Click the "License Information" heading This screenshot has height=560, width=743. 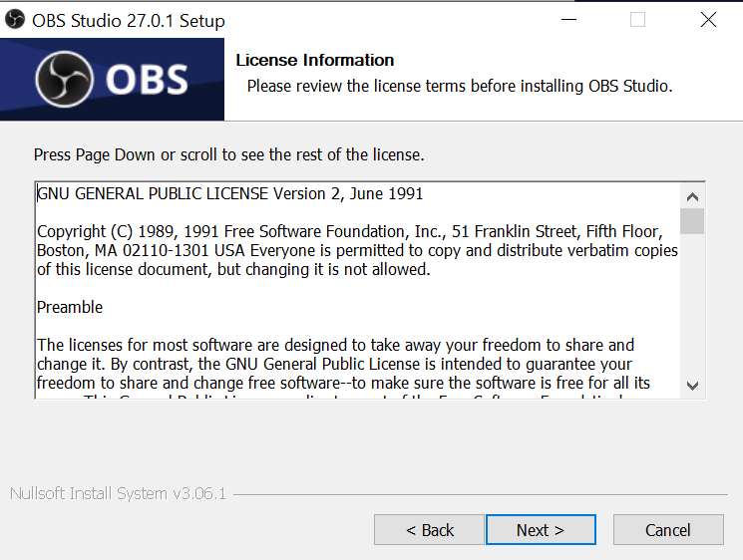click(x=315, y=60)
